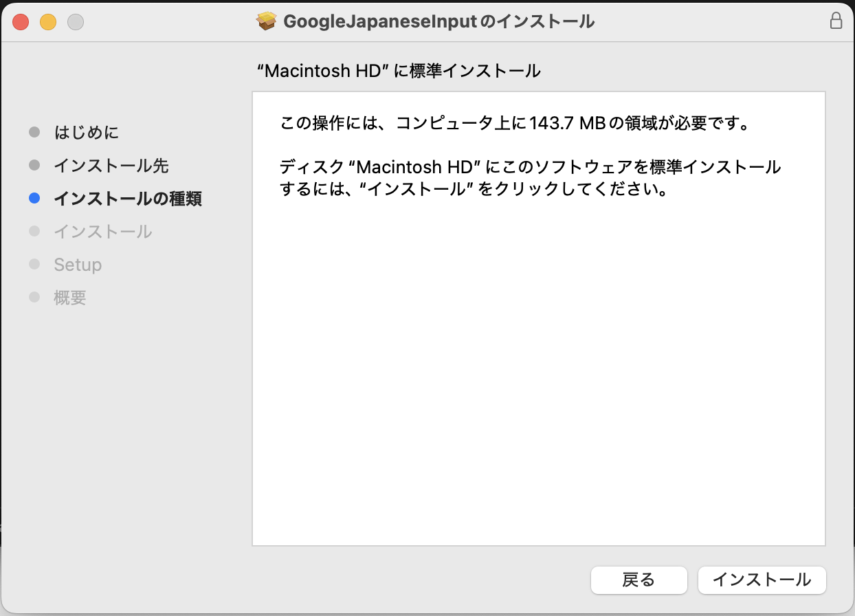Select the current インストールの種類 step

(x=128, y=199)
